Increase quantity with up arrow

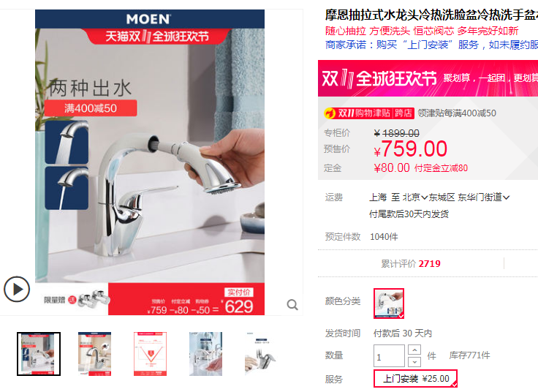click(414, 350)
